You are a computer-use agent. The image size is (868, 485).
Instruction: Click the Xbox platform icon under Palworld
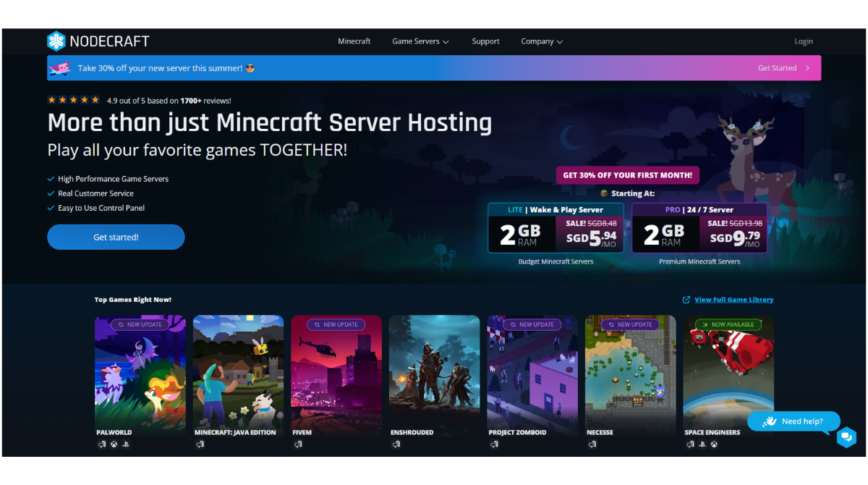tap(114, 444)
